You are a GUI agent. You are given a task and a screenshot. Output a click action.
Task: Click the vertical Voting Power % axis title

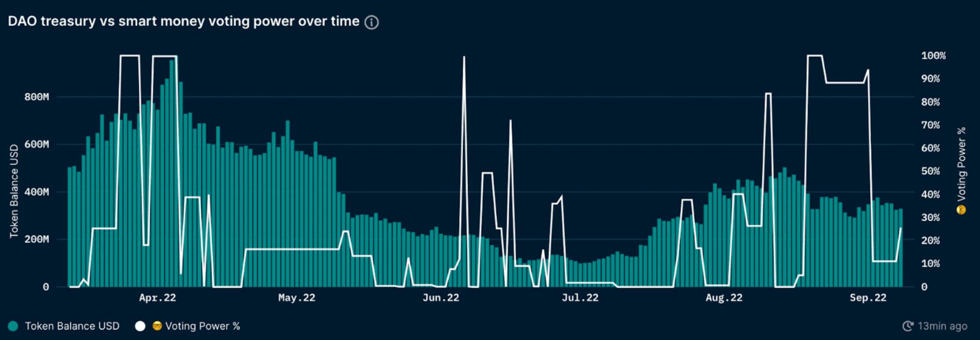[962, 164]
